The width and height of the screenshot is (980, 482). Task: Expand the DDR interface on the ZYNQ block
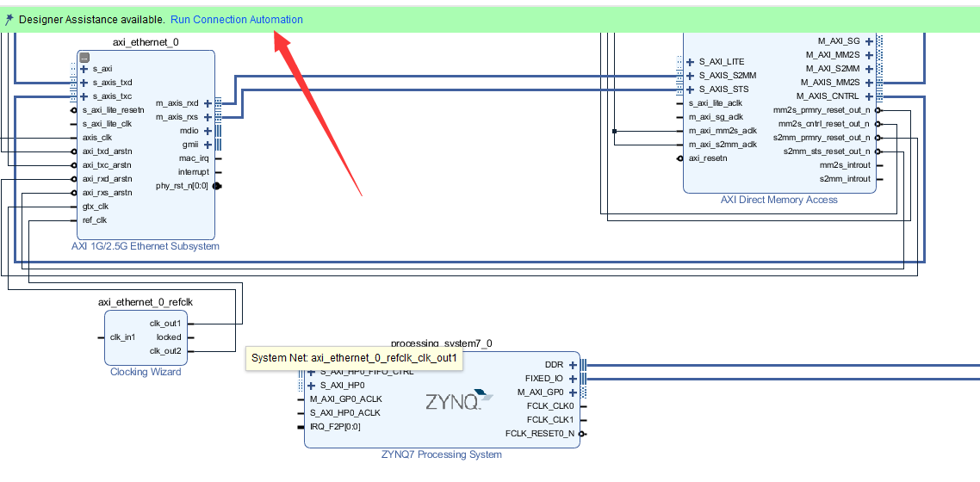point(572,365)
